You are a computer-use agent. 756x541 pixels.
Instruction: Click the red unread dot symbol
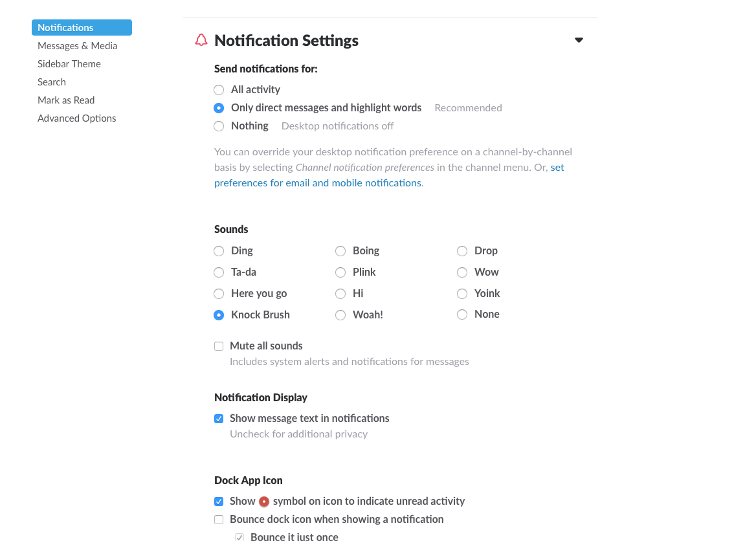pos(263,502)
